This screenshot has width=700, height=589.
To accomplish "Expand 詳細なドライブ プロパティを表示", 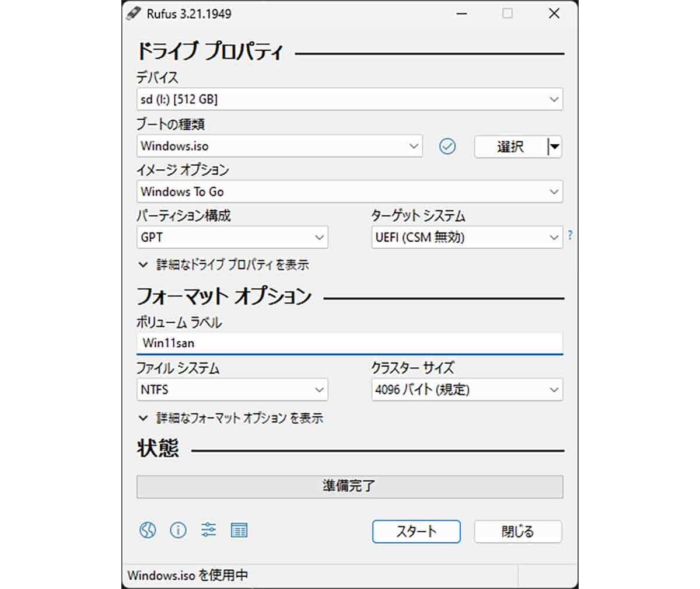I will click(224, 264).
